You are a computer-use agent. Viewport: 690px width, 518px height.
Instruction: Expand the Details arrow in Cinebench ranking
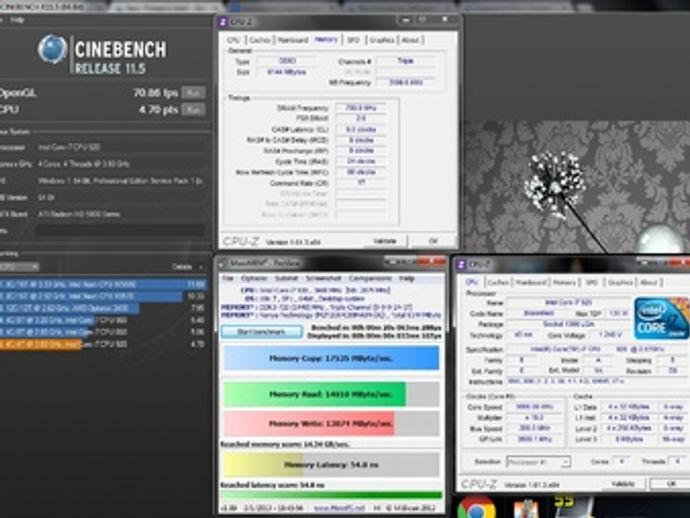[201, 267]
